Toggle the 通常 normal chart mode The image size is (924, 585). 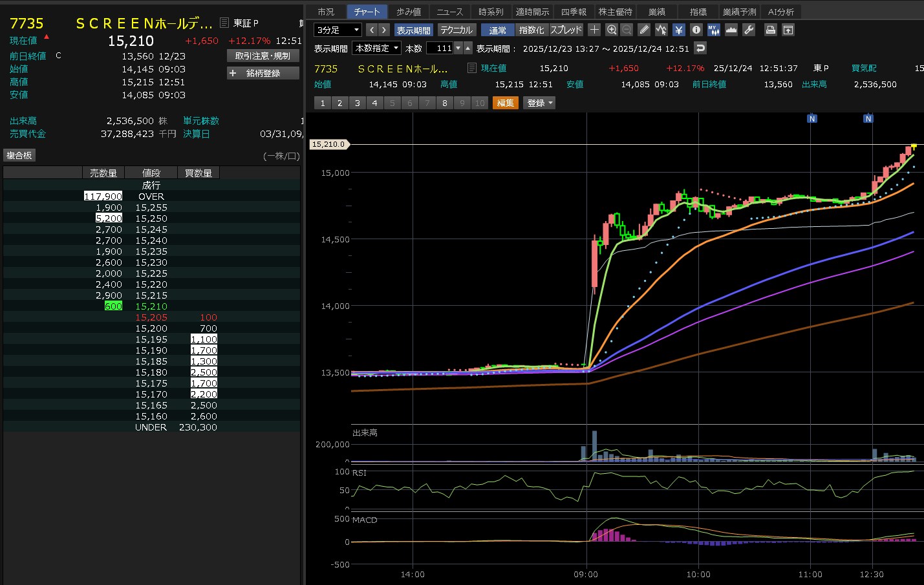(497, 30)
